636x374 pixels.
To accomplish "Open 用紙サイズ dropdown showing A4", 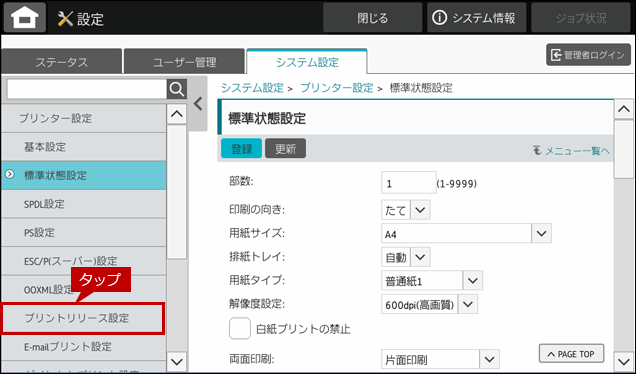I will click(x=466, y=234).
